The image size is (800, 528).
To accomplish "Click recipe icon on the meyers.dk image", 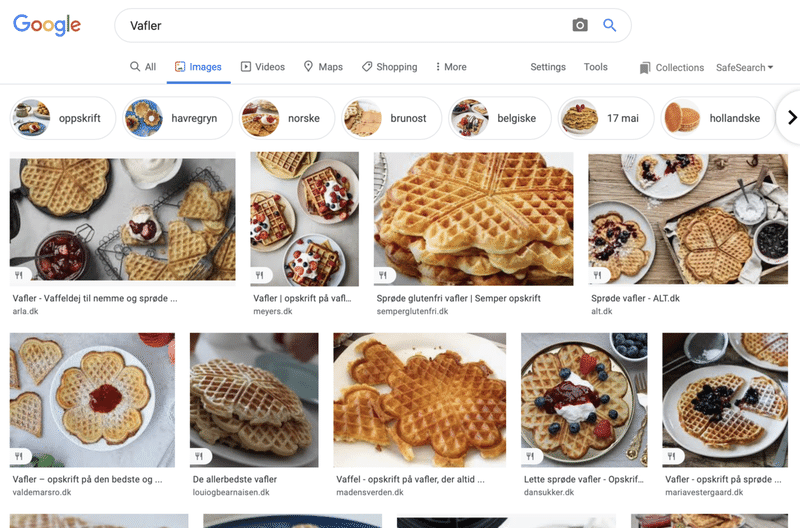I will tap(260, 275).
